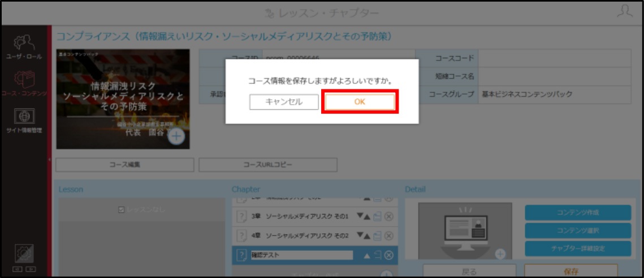The width and height of the screenshot is (644, 278).
Task: Click the 確認テスト chapter name field
Action: pyautogui.click(x=301, y=255)
